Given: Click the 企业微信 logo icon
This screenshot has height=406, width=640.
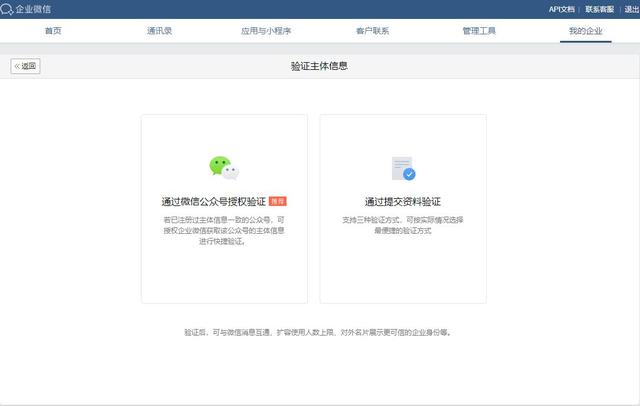Looking at the screenshot, I should tap(7, 9).
